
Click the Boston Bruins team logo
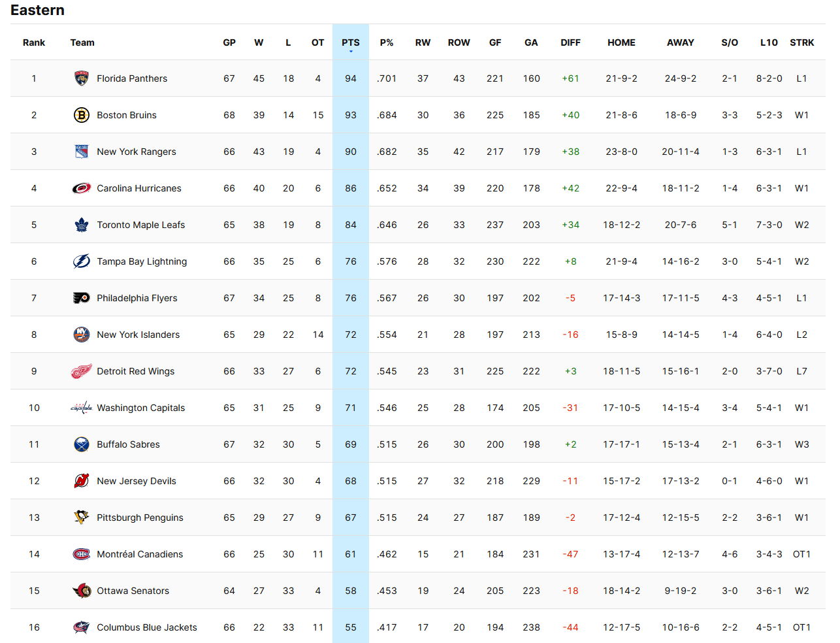82,115
